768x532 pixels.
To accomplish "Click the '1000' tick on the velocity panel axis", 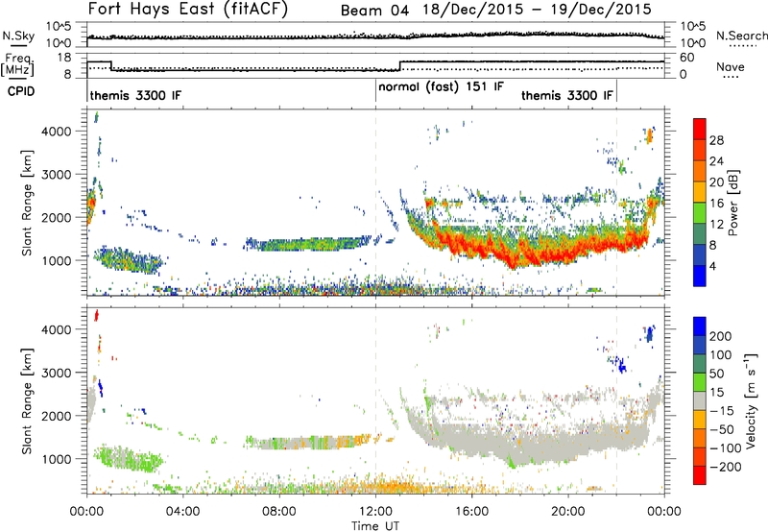I will (56, 459).
